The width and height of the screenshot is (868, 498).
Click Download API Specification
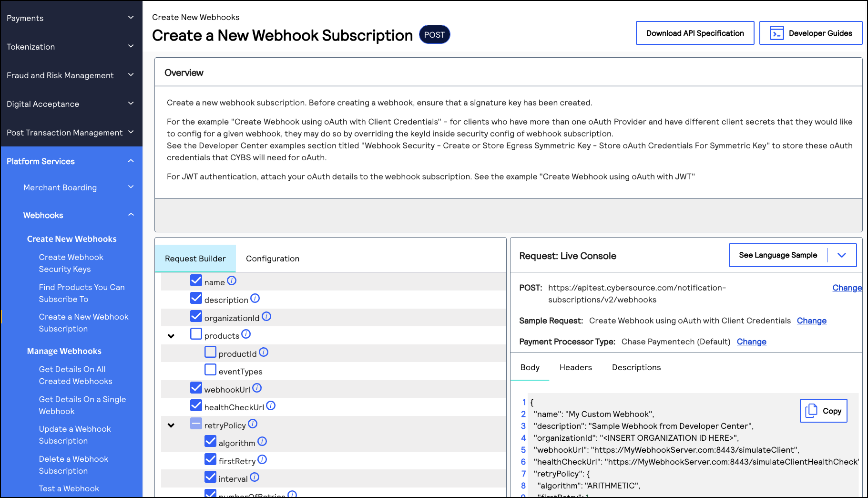[x=694, y=33]
